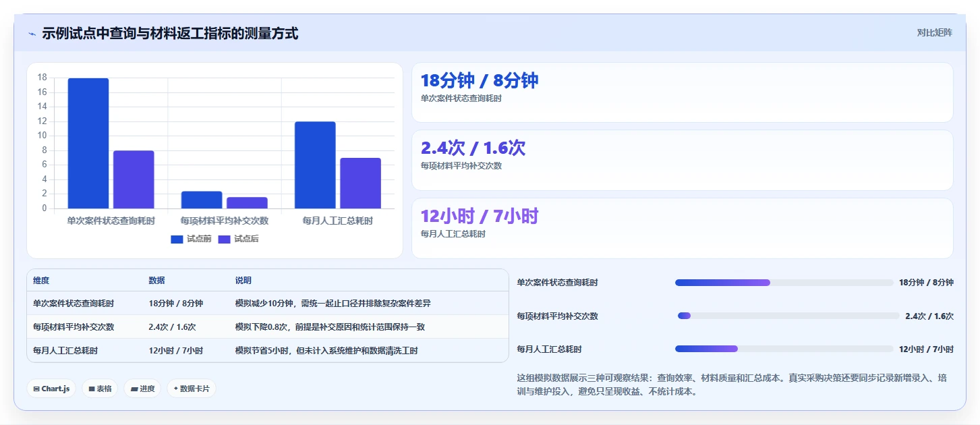The height and width of the screenshot is (425, 980).
Task: Select the 表格 tag chip
Action: coord(100,389)
